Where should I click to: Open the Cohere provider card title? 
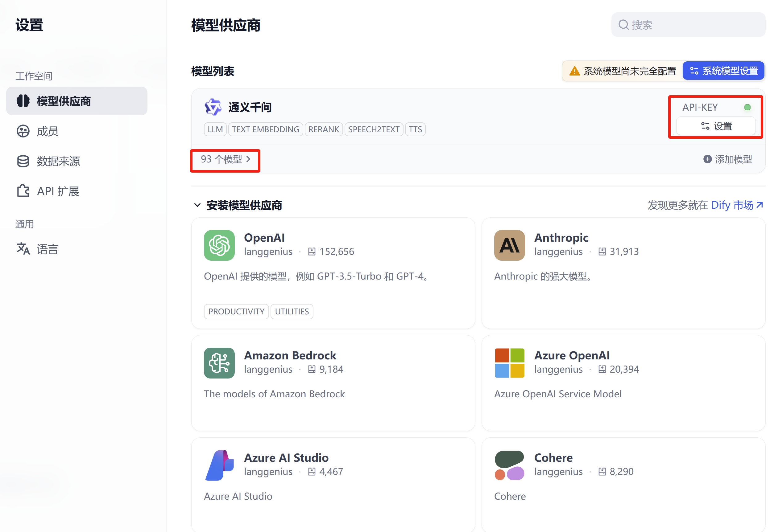[x=553, y=458]
